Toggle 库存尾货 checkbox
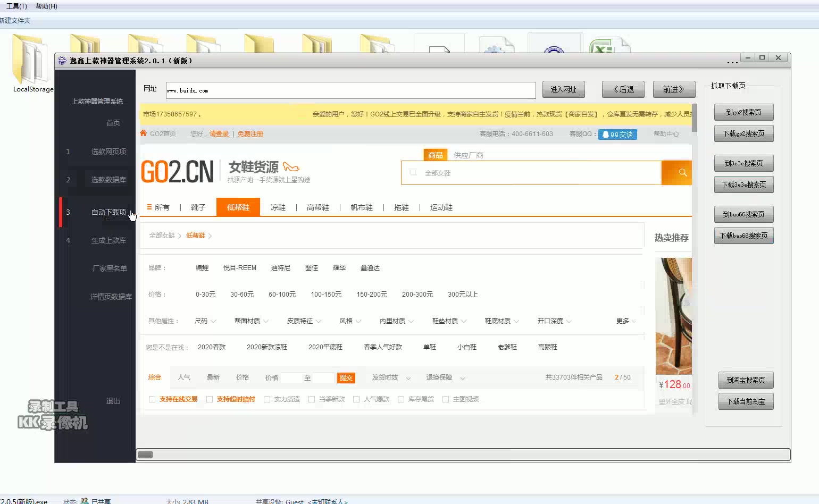 click(401, 399)
